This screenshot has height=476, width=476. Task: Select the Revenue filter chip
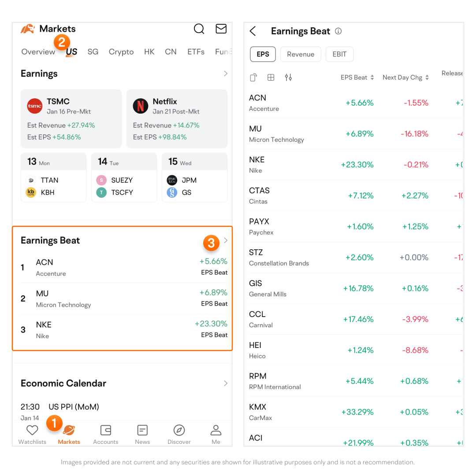pyautogui.click(x=301, y=54)
